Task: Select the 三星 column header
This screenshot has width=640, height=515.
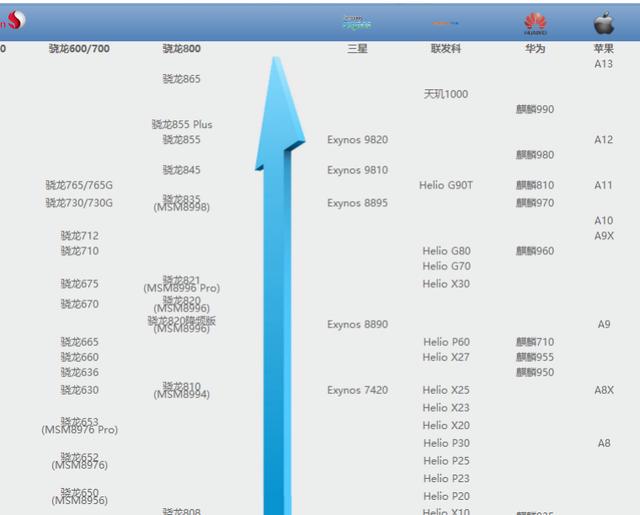Action: pyautogui.click(x=357, y=49)
